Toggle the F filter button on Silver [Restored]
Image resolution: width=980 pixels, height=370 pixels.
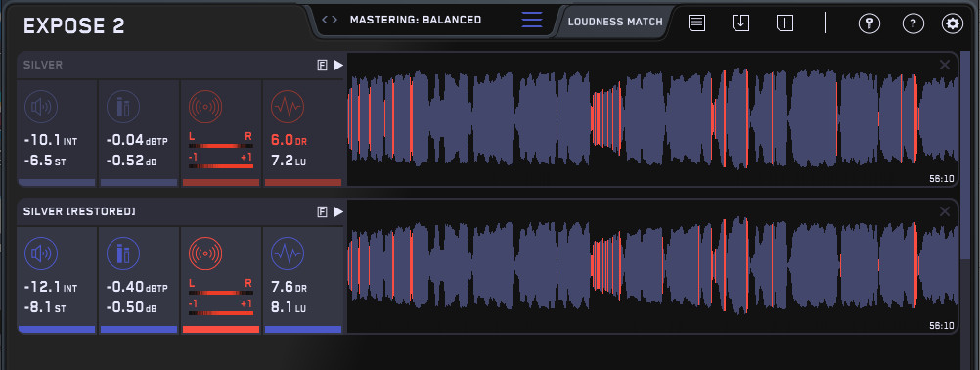pyautogui.click(x=323, y=211)
